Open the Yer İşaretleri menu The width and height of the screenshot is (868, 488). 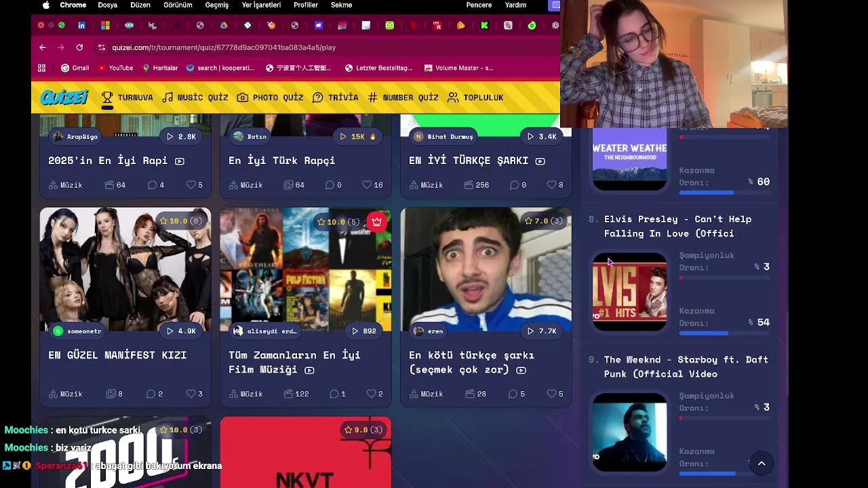(261, 5)
